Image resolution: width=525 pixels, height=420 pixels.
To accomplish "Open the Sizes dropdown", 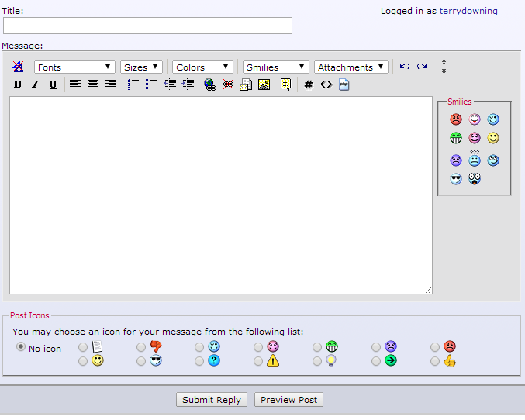I will click(141, 67).
